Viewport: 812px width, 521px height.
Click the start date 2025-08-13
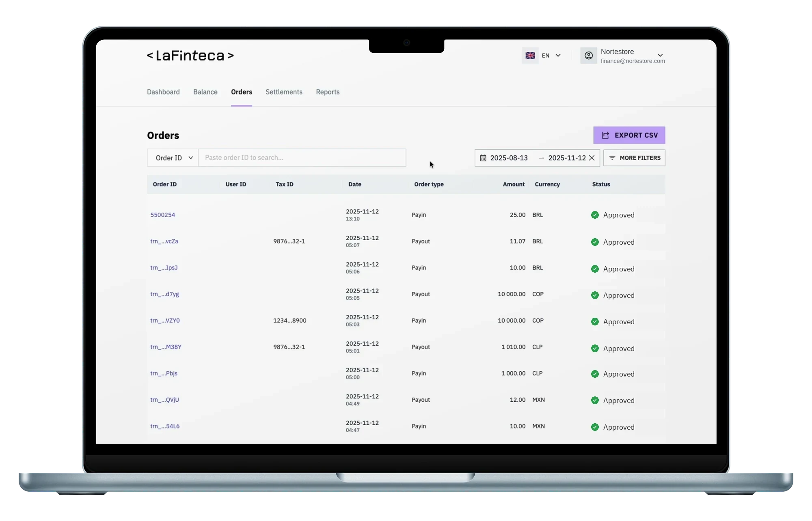(x=509, y=158)
